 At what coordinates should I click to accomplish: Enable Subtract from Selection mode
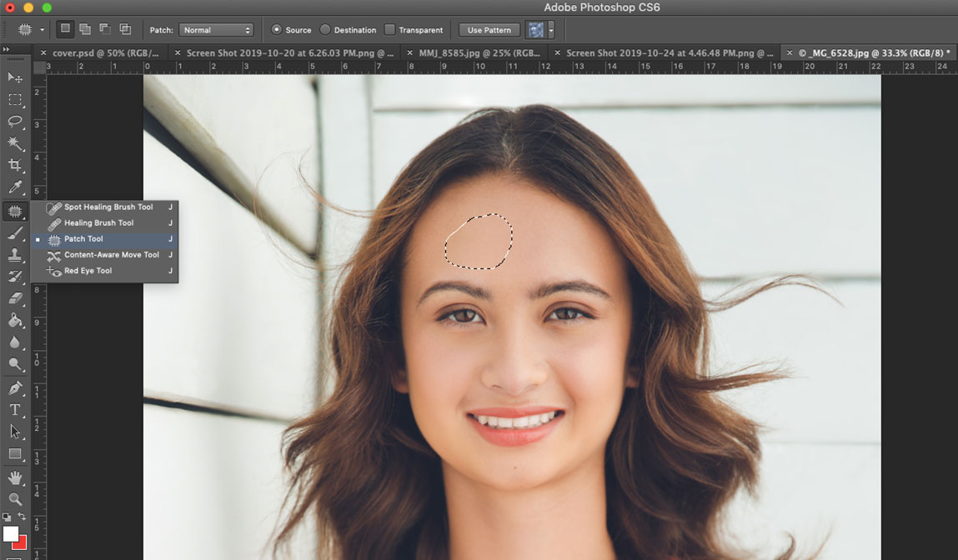pyautogui.click(x=105, y=29)
